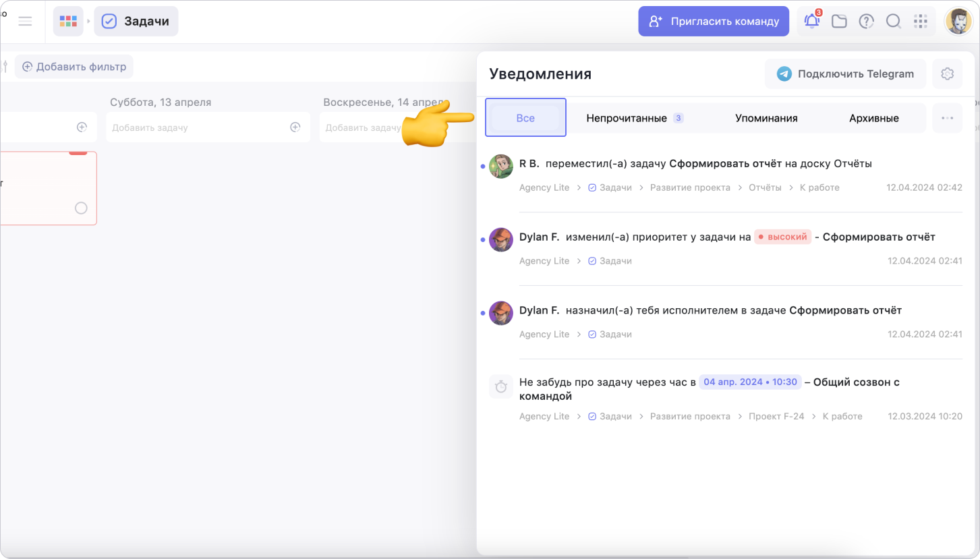The image size is (980, 559).
Task: Click the hamburger menu icon
Action: coord(25,22)
